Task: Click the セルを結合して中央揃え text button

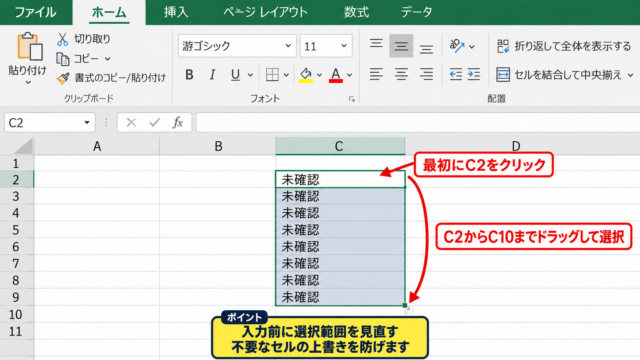Action: tap(568, 75)
